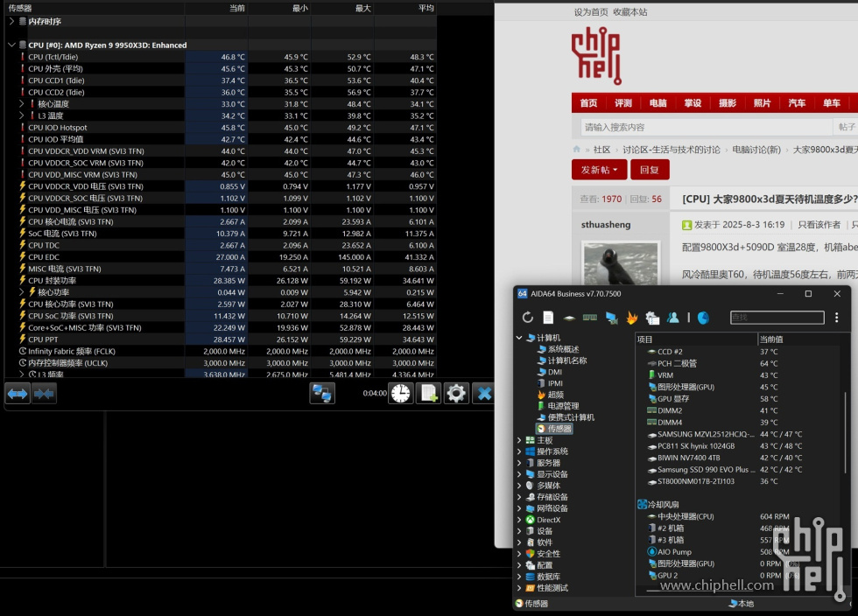Image resolution: width=858 pixels, height=616 pixels.
Task: Expand 操作系统 node in AIDA64 tree
Action: click(x=519, y=451)
